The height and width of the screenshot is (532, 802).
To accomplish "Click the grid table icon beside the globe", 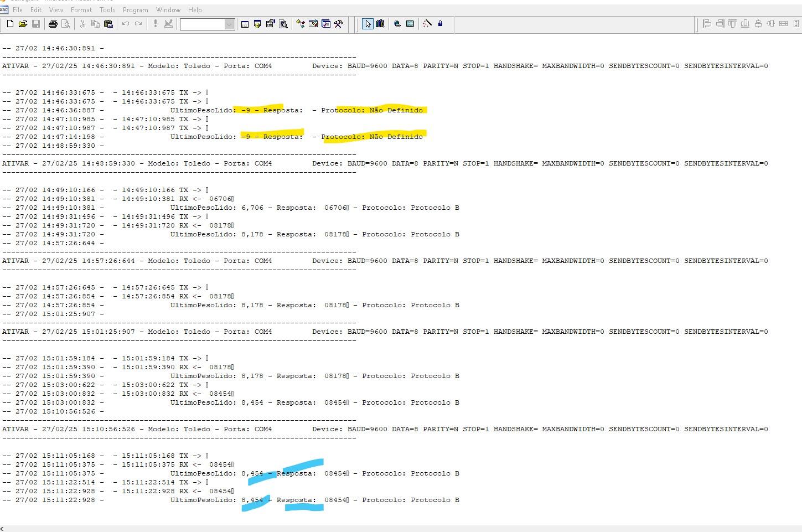I will [410, 24].
